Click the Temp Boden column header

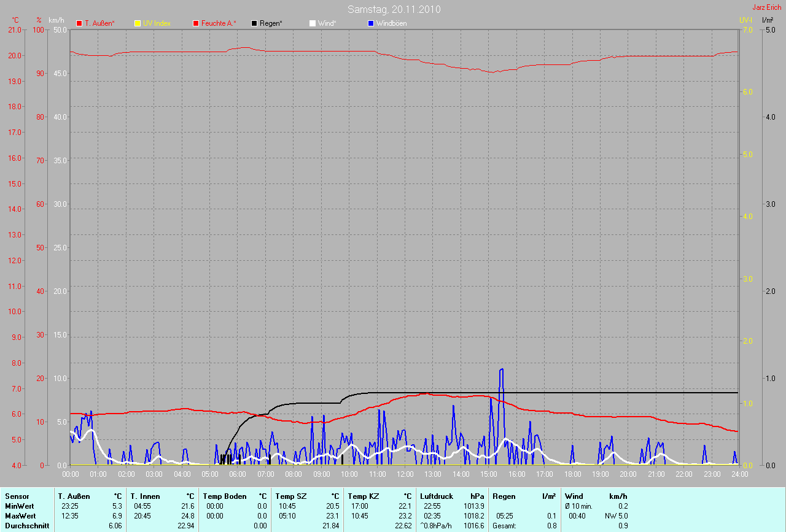pyautogui.click(x=225, y=496)
